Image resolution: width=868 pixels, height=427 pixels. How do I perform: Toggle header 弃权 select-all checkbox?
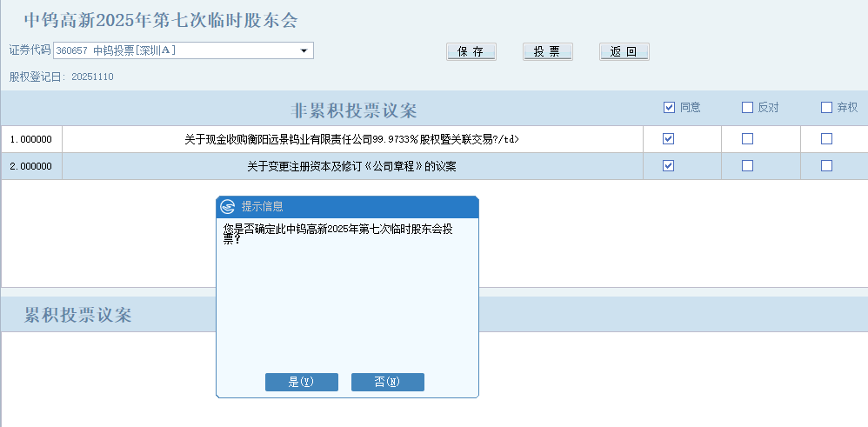(826, 108)
